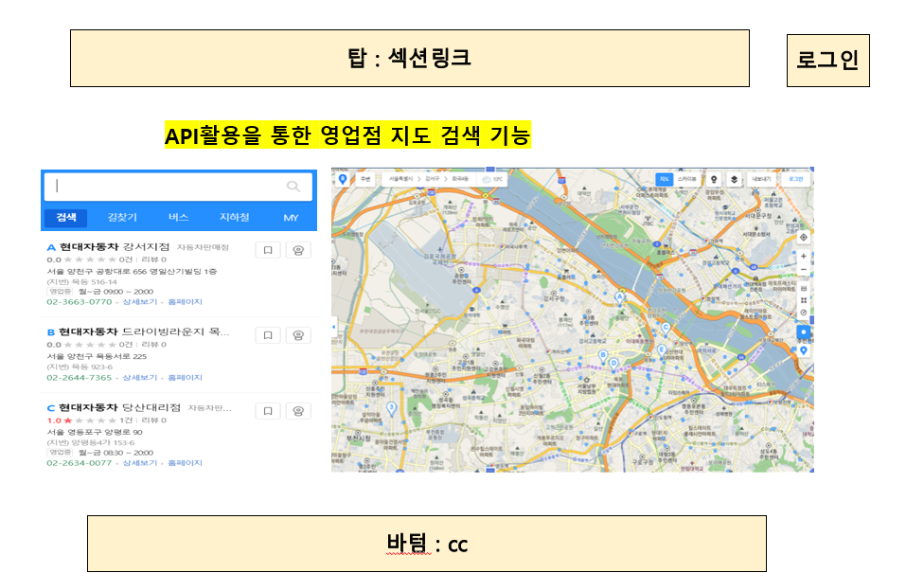Click the 주변 nearby button on map
This screenshot has height=573, width=924.
coord(365,179)
